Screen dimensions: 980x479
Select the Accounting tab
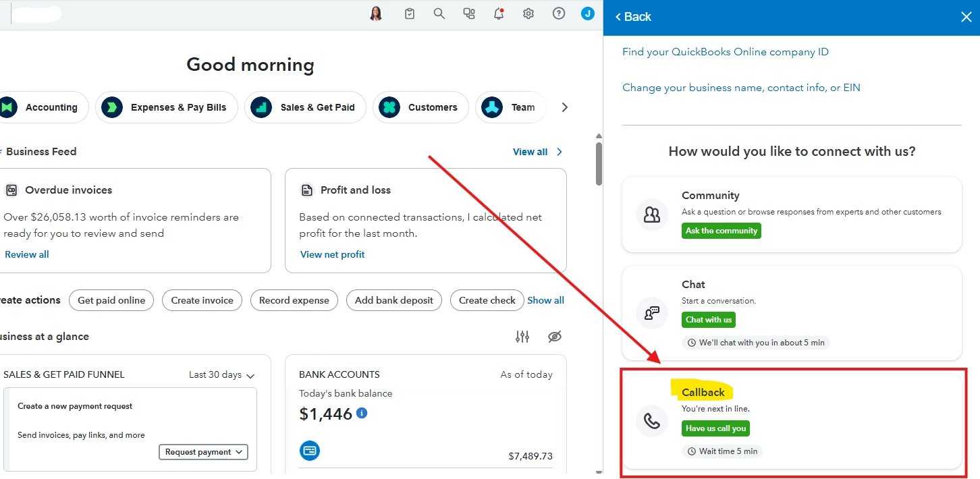pyautogui.click(x=44, y=107)
